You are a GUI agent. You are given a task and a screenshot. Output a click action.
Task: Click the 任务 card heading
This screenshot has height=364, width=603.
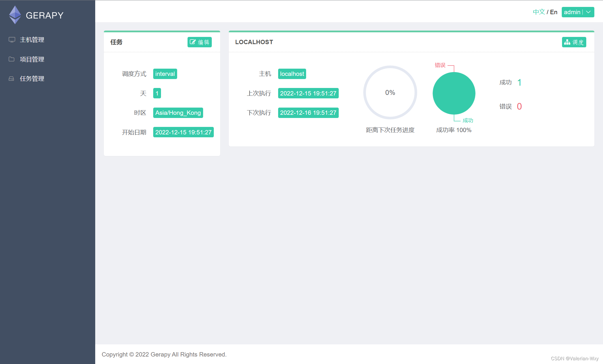pyautogui.click(x=116, y=42)
